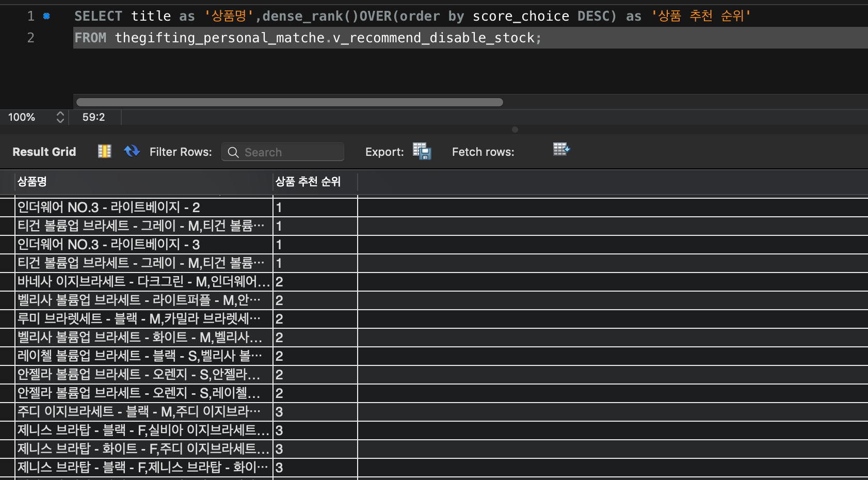The height and width of the screenshot is (480, 868).
Task: Select cell '인더웨어 NO.3 - 라이트베이지 - 3'
Action: 144,245
